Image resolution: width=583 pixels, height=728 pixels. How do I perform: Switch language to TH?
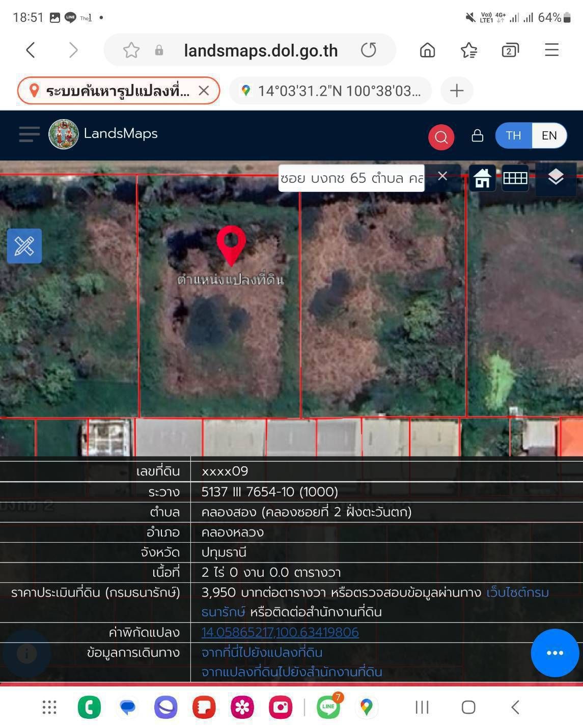click(x=513, y=136)
